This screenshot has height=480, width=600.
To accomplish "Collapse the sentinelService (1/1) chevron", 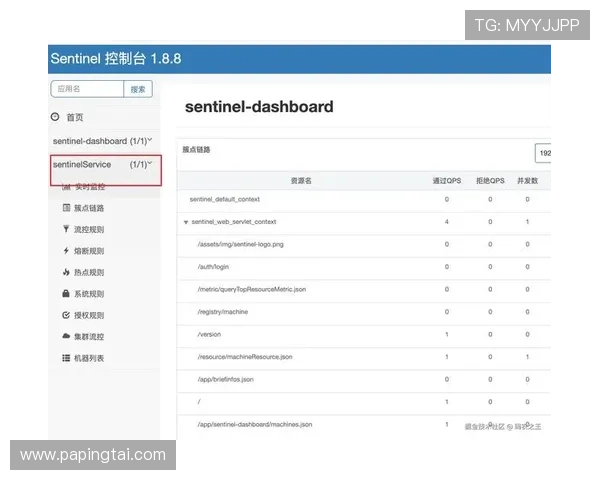I will [150, 163].
